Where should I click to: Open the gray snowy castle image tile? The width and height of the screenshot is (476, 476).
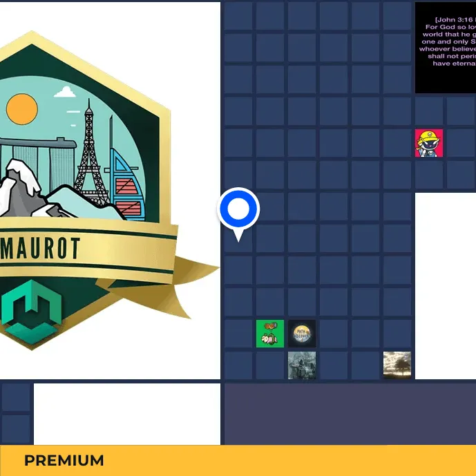(x=302, y=365)
